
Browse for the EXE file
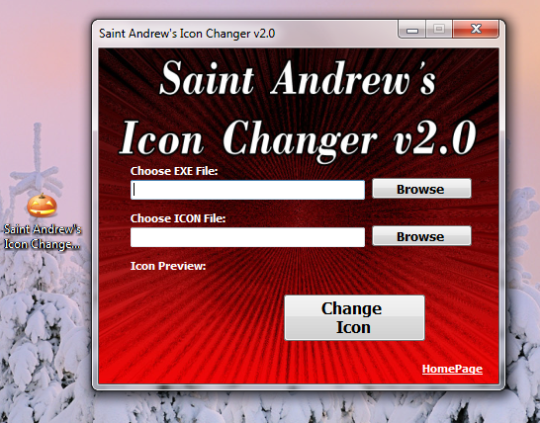point(422,188)
